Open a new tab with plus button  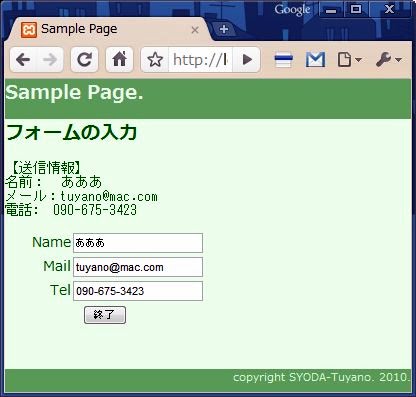(224, 29)
